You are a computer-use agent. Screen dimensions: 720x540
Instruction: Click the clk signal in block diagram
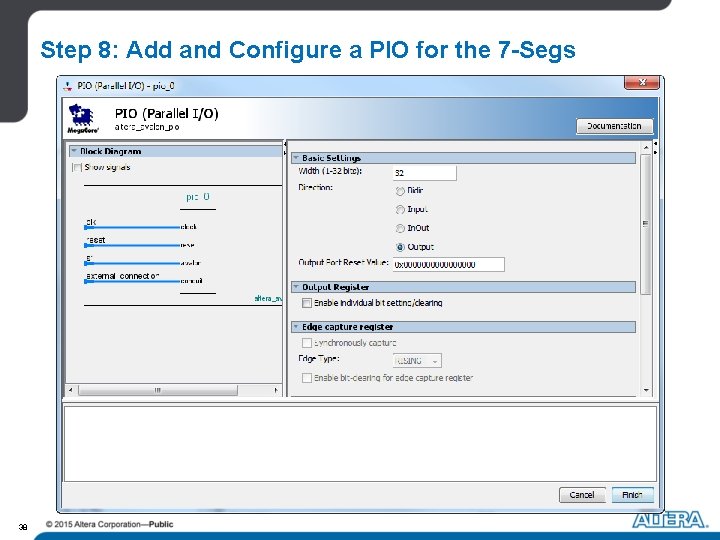tap(91, 222)
